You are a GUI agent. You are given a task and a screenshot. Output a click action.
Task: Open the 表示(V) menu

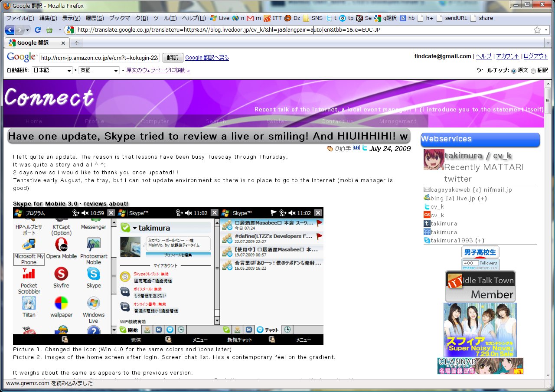[x=71, y=18]
